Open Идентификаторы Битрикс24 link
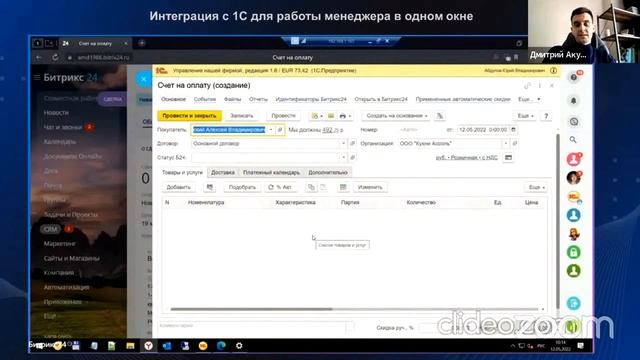640x360 pixels. [311, 99]
